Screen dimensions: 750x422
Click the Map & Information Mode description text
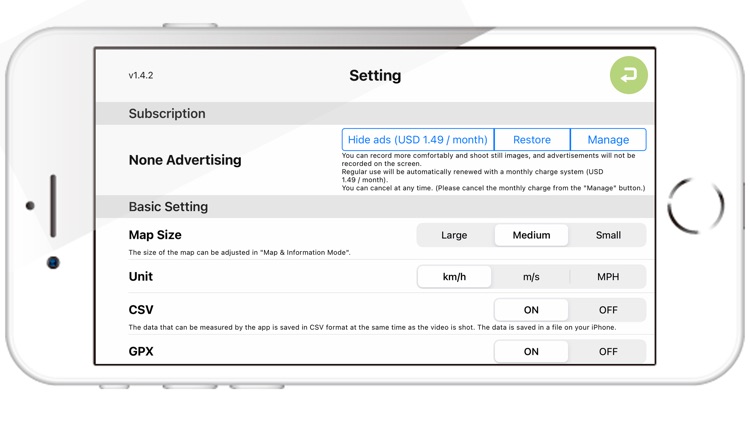[239, 252]
